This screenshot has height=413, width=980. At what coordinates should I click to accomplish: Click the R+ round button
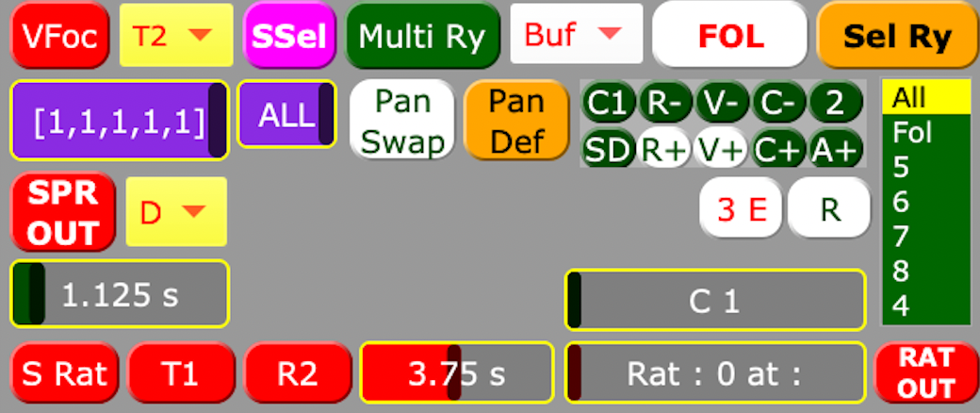[665, 148]
